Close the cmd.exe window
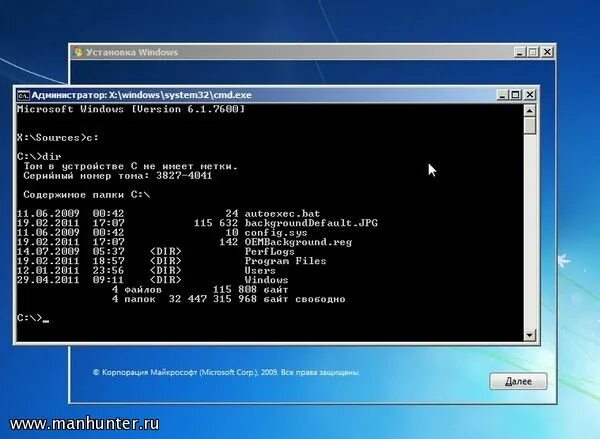The width and height of the screenshot is (600, 439). point(530,95)
